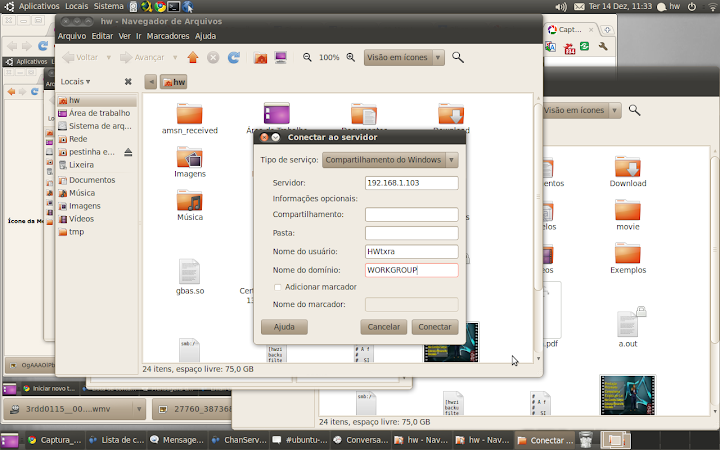Click the hw path bar button
This screenshot has height=450, width=720.
pyautogui.click(x=174, y=82)
